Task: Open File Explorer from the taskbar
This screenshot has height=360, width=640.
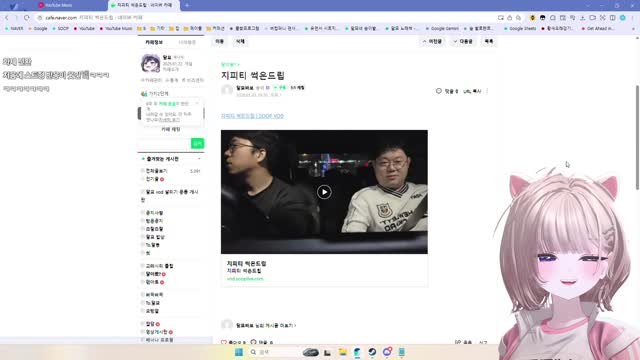Action: pos(342,352)
